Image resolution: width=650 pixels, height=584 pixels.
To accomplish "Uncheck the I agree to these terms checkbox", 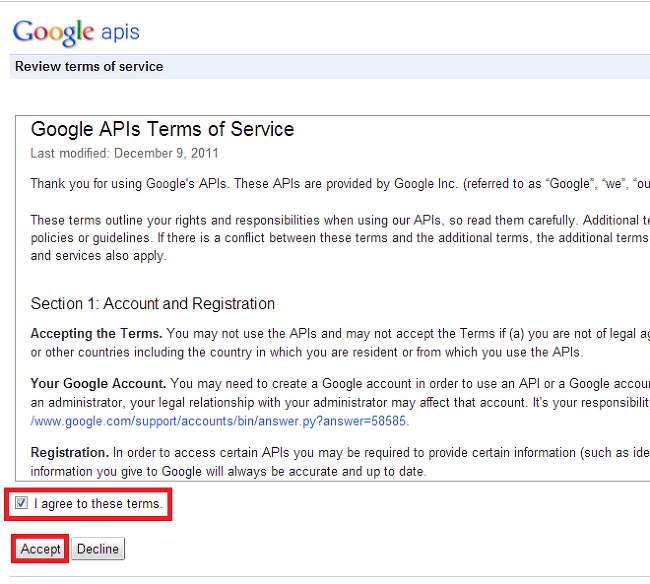I will [21, 503].
